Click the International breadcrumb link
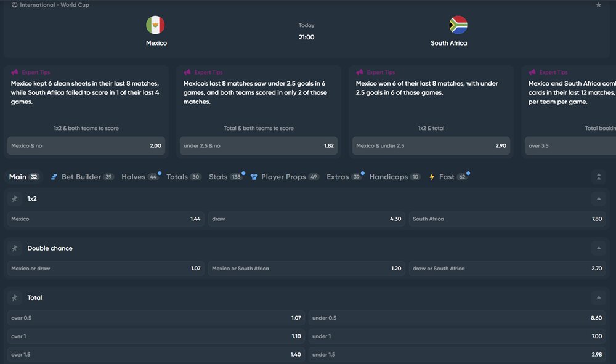 [x=38, y=5]
